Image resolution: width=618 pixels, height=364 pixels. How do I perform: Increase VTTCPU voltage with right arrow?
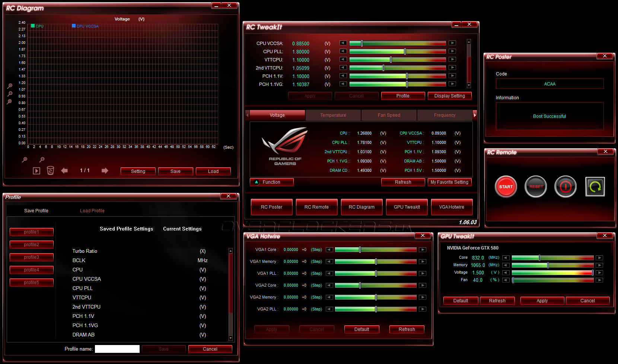click(452, 59)
